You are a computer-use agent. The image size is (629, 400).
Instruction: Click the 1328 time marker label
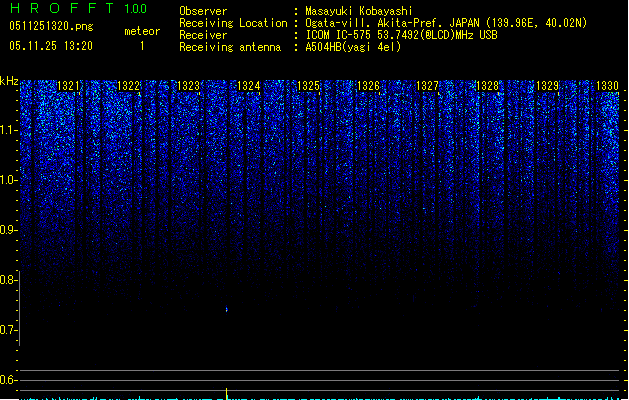(x=487, y=86)
